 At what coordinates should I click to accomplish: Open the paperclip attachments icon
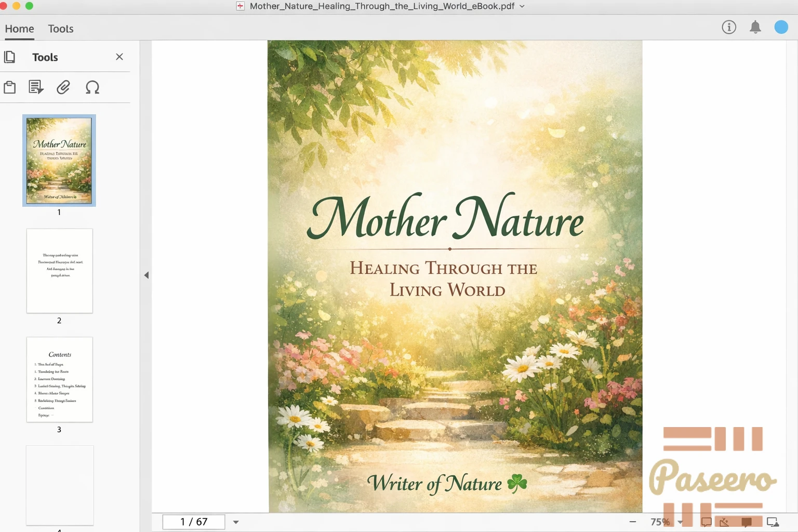click(x=63, y=87)
